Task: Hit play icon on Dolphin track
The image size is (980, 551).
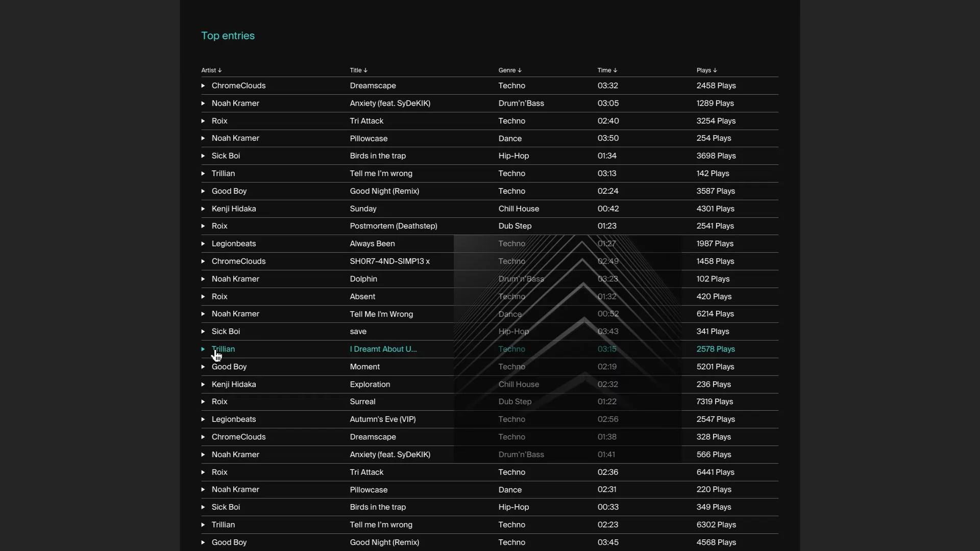Action: pyautogui.click(x=203, y=279)
